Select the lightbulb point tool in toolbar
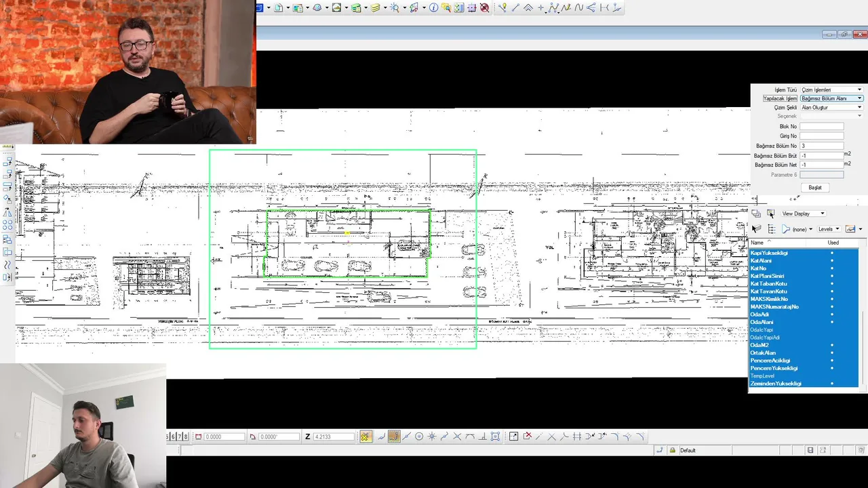The width and height of the screenshot is (868, 488). click(502, 8)
